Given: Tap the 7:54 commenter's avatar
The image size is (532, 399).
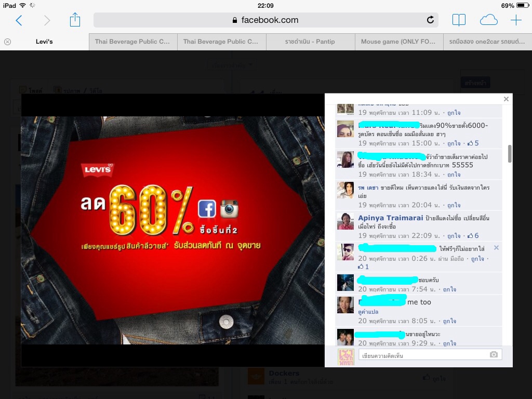Looking at the screenshot, I should click(345, 283).
